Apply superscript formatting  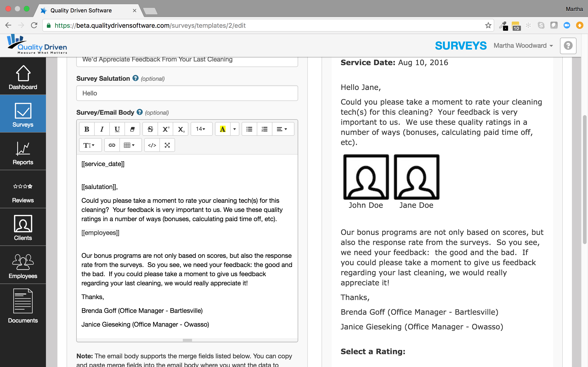click(x=166, y=129)
